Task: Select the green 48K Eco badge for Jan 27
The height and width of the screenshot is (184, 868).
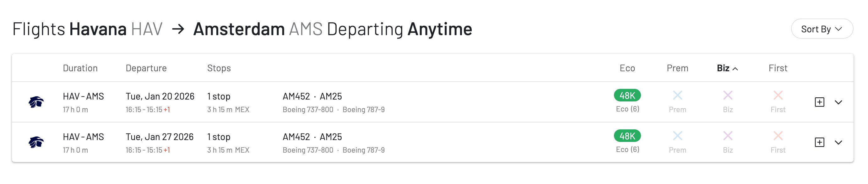Action: tap(627, 137)
